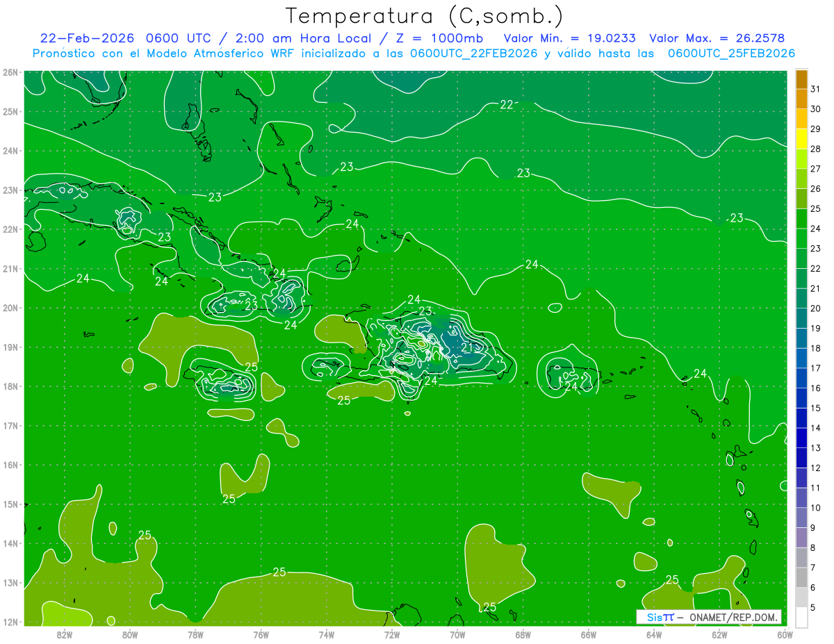Click the yellow swatch between 28 and 29
The height and width of the screenshot is (644, 834).
coord(801,138)
